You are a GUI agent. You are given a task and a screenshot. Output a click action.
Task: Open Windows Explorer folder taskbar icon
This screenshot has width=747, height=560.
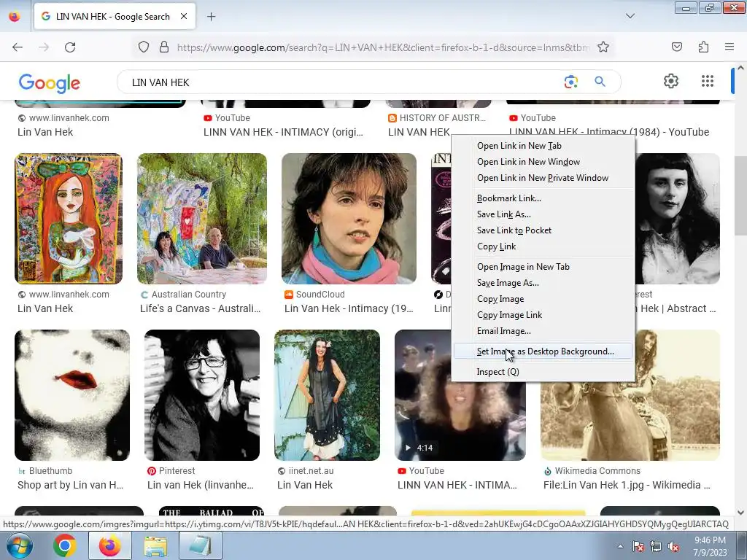155,545
